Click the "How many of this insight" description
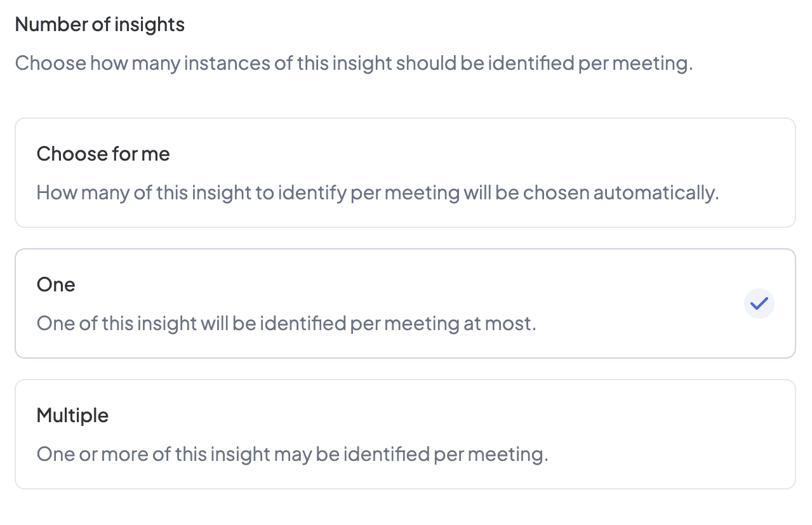This screenshot has width=812, height=525. tap(377, 192)
